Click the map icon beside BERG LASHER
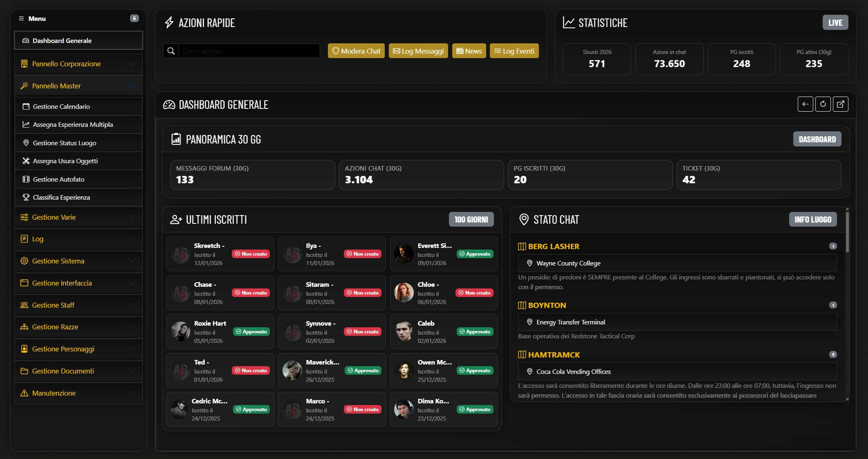Image resolution: width=868 pixels, height=459 pixels. (x=522, y=246)
